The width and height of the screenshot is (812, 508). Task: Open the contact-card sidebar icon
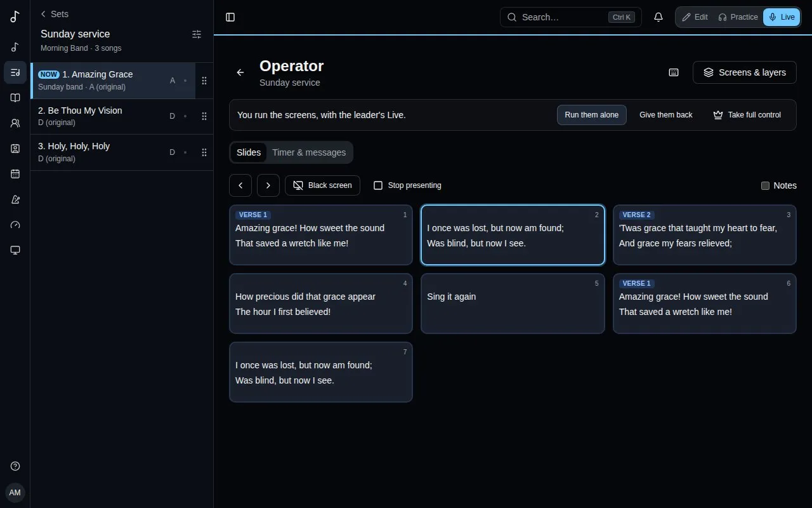point(15,149)
